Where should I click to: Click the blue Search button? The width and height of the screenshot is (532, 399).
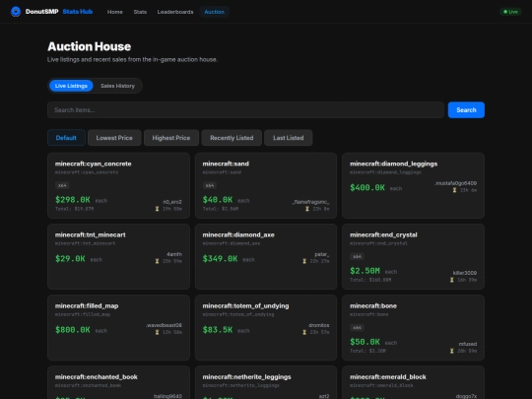point(466,110)
